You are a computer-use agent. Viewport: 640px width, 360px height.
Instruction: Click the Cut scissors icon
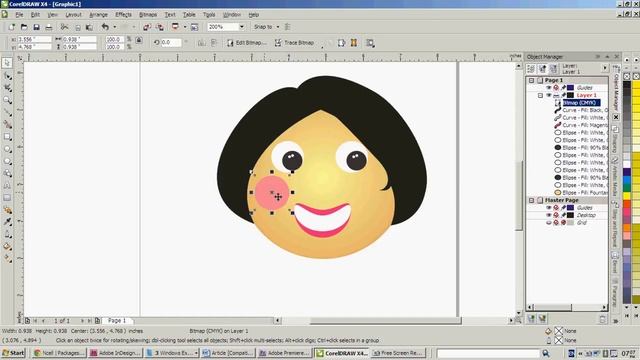click(x=64, y=27)
